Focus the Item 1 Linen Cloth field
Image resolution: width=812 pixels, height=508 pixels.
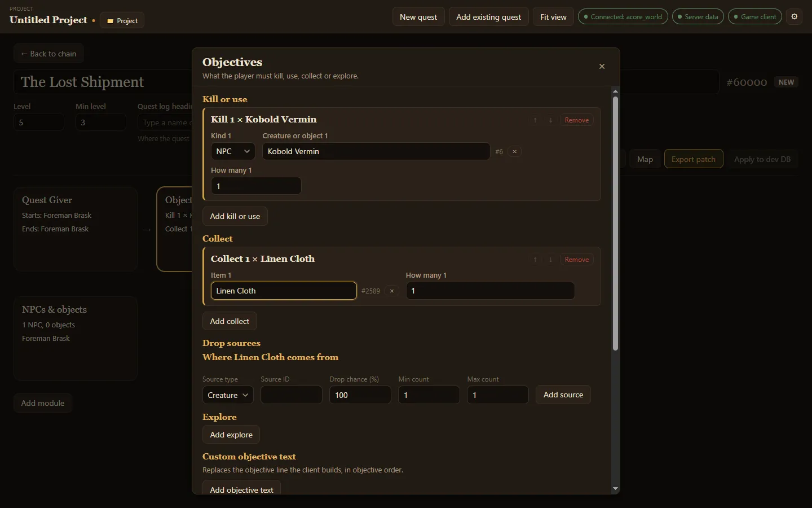click(x=284, y=291)
